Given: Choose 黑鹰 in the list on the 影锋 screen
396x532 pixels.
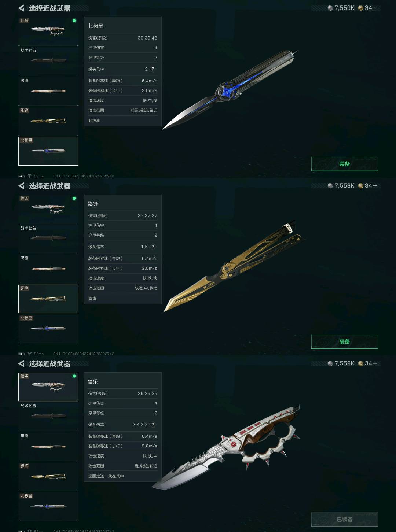Looking at the screenshot, I should coord(48,269).
